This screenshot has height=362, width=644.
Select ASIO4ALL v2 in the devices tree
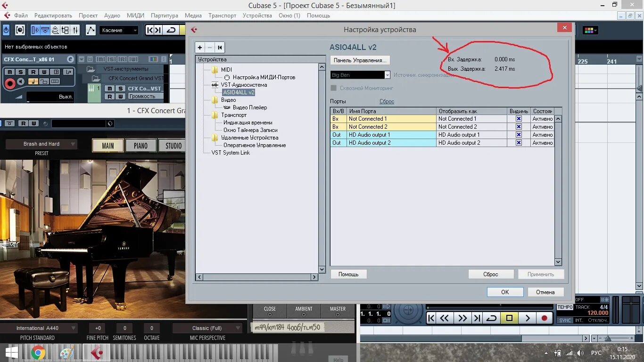[239, 92]
